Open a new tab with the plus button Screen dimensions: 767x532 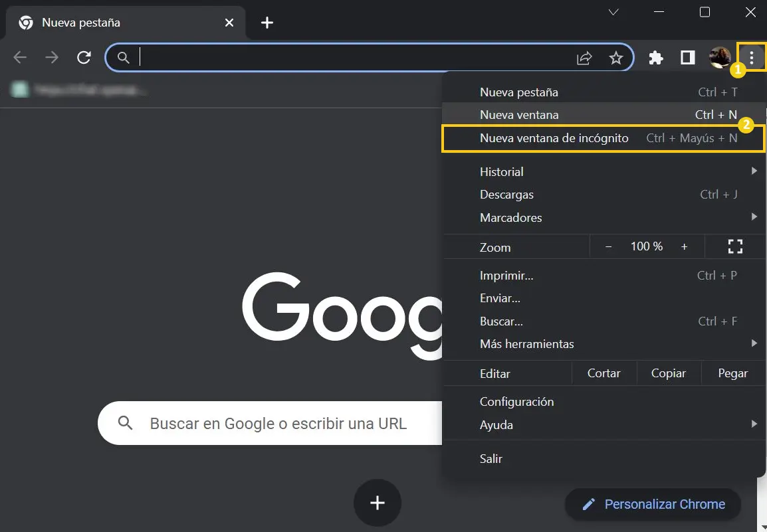click(267, 23)
